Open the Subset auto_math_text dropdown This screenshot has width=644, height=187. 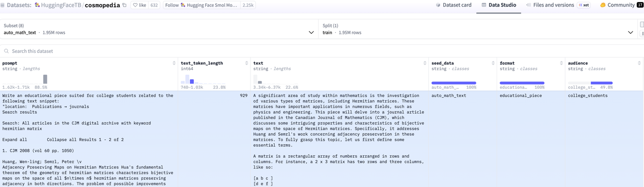click(x=159, y=29)
